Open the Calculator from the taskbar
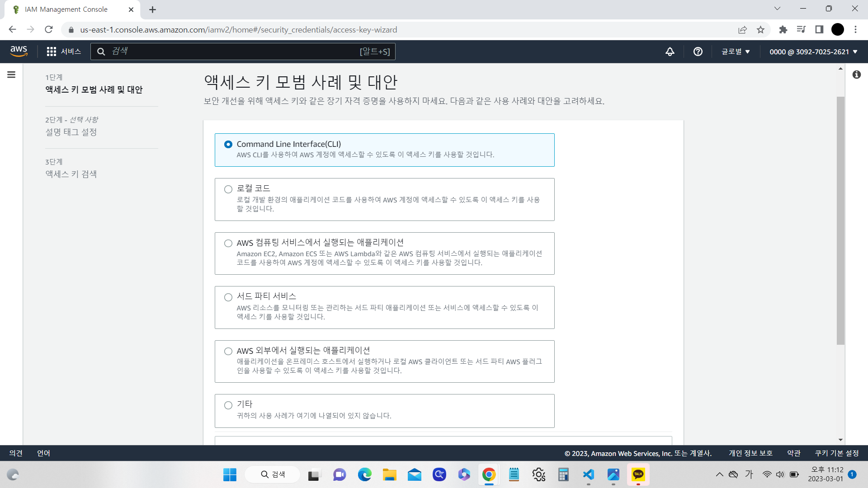 pos(563,474)
